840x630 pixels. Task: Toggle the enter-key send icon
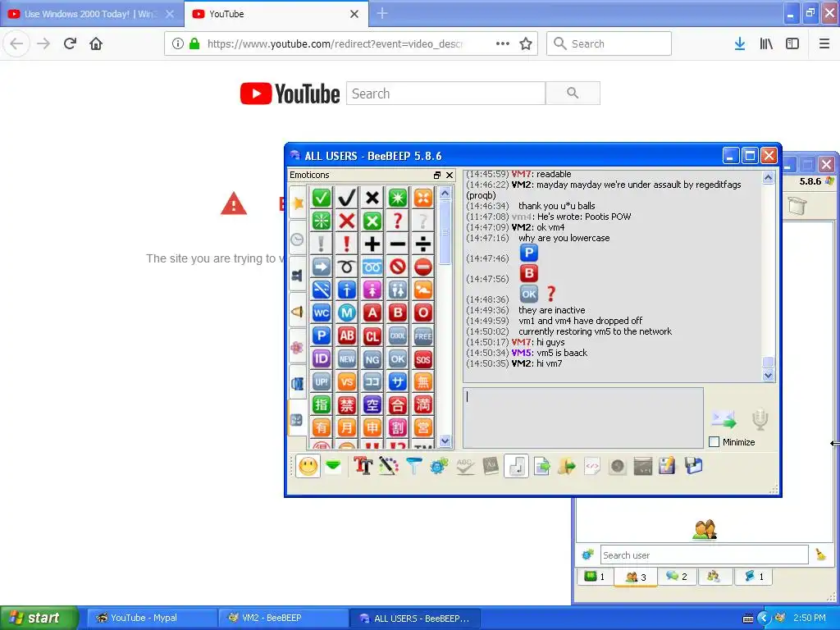click(516, 466)
